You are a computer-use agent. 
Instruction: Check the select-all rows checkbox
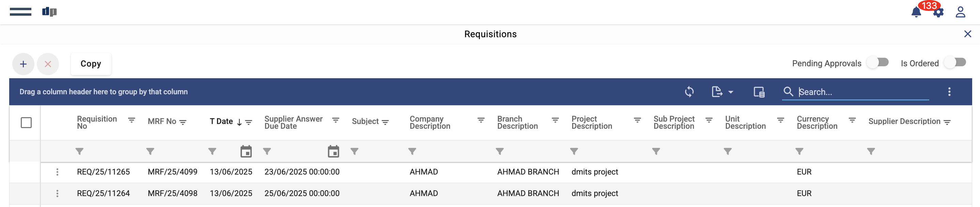click(26, 123)
